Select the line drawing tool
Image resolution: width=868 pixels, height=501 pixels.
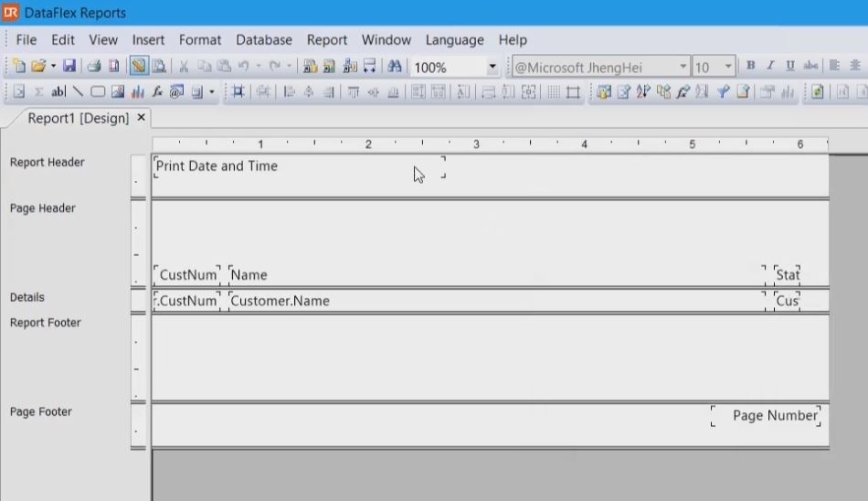pos(79,92)
